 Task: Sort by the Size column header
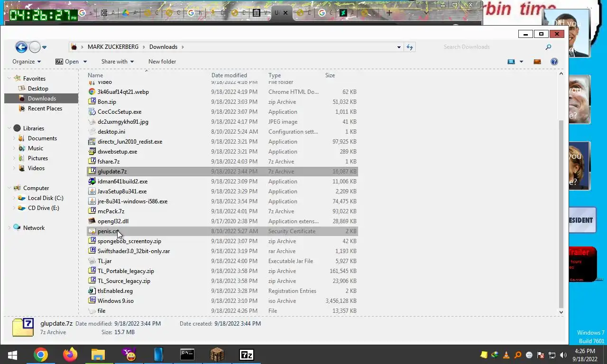point(330,75)
